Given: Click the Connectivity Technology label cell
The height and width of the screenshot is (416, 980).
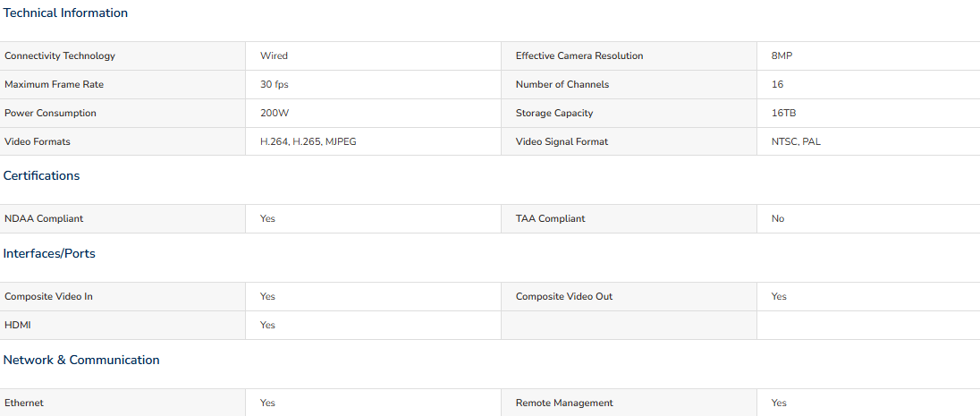Looking at the screenshot, I should pos(122,55).
